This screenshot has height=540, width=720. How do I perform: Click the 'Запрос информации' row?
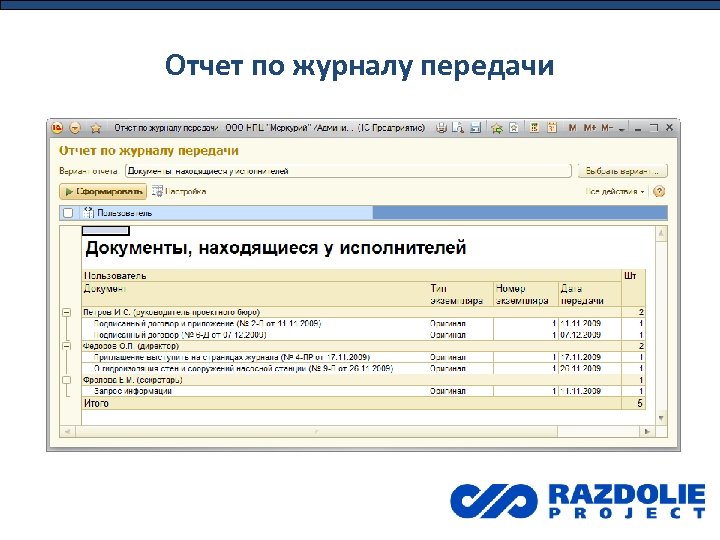(363, 391)
